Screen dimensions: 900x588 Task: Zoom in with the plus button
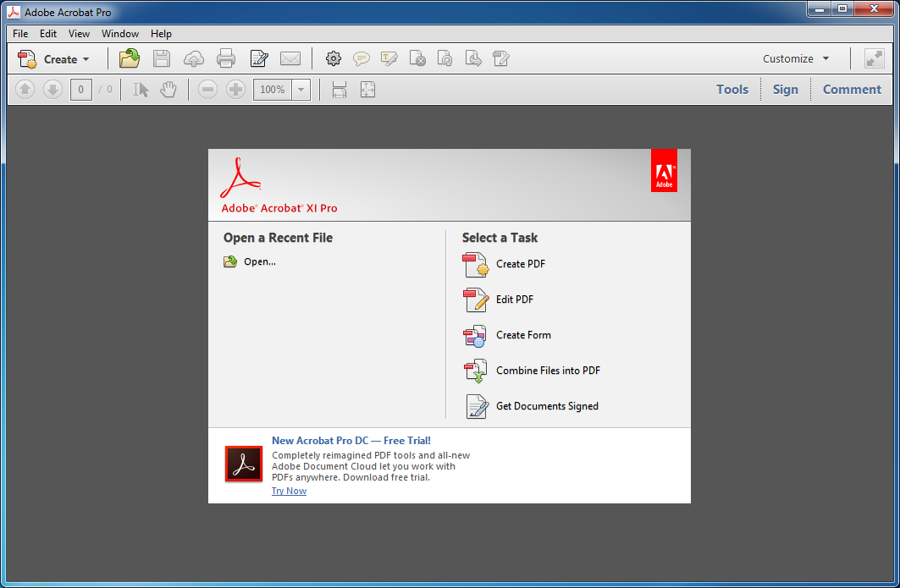[236, 90]
